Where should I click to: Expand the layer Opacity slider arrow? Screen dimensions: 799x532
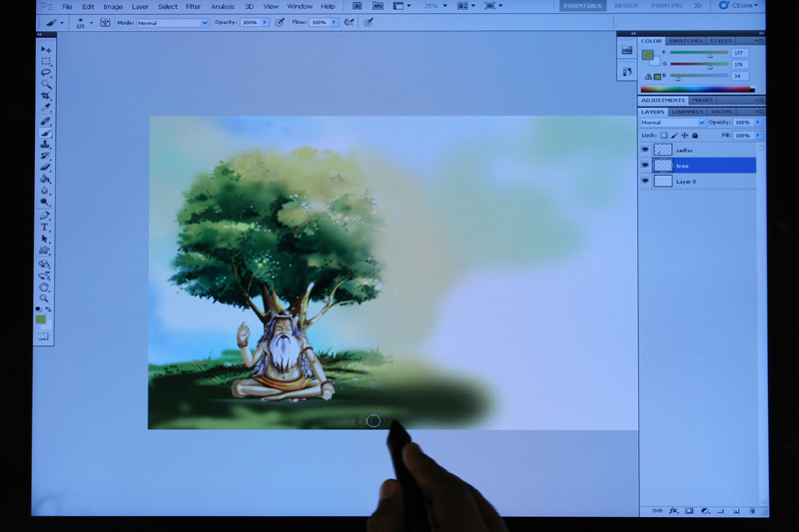pyautogui.click(x=758, y=123)
